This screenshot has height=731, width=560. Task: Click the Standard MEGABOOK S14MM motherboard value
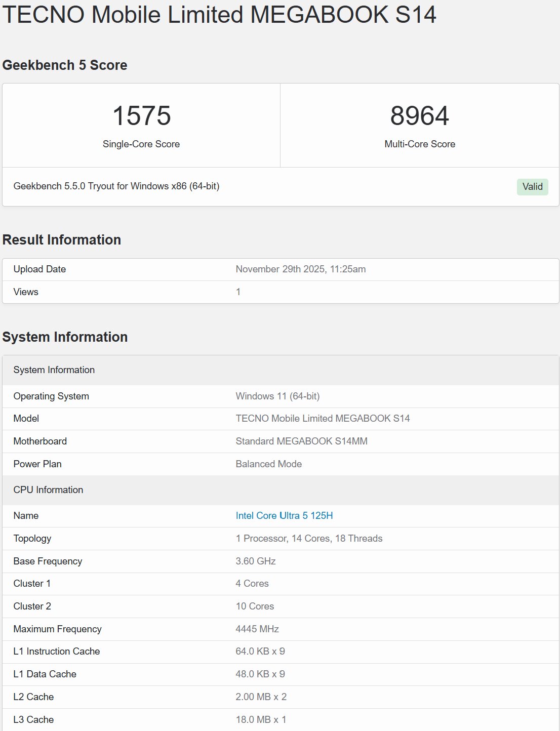tap(301, 441)
